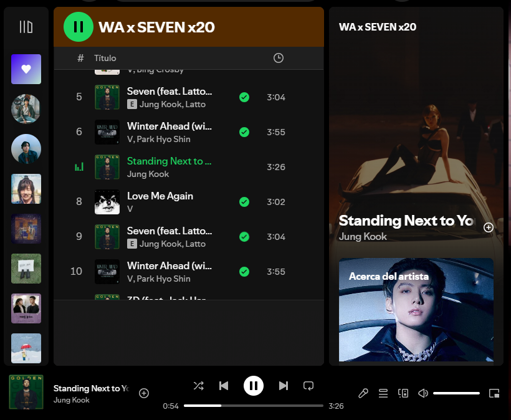The height and width of the screenshot is (420, 511).
Task: Open Standing Next to You title in right panel
Action: [408, 221]
